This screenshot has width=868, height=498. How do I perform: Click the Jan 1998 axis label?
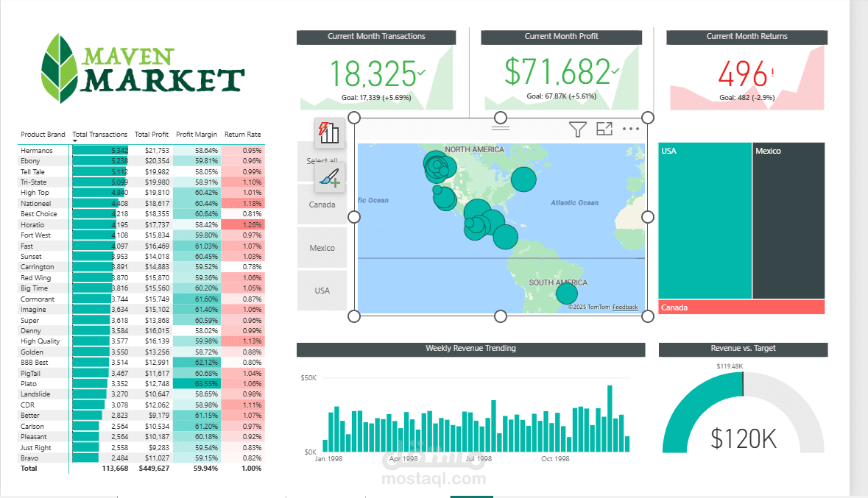[x=328, y=459]
